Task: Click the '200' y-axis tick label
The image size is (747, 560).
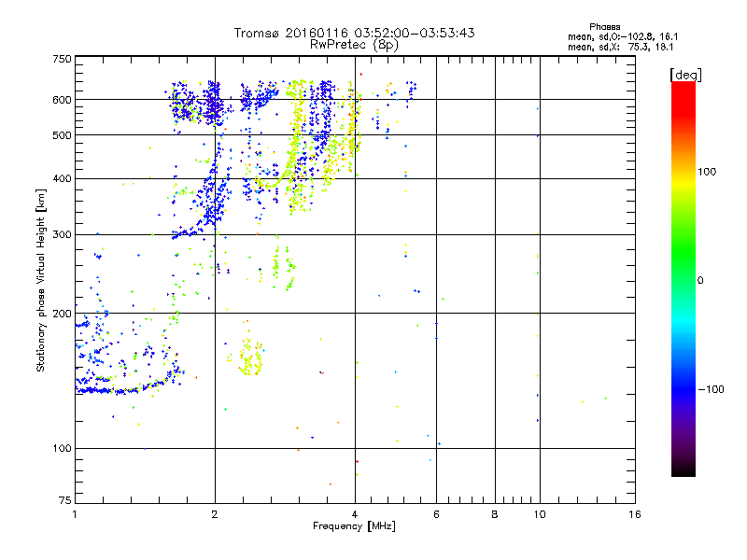Action: coord(62,314)
